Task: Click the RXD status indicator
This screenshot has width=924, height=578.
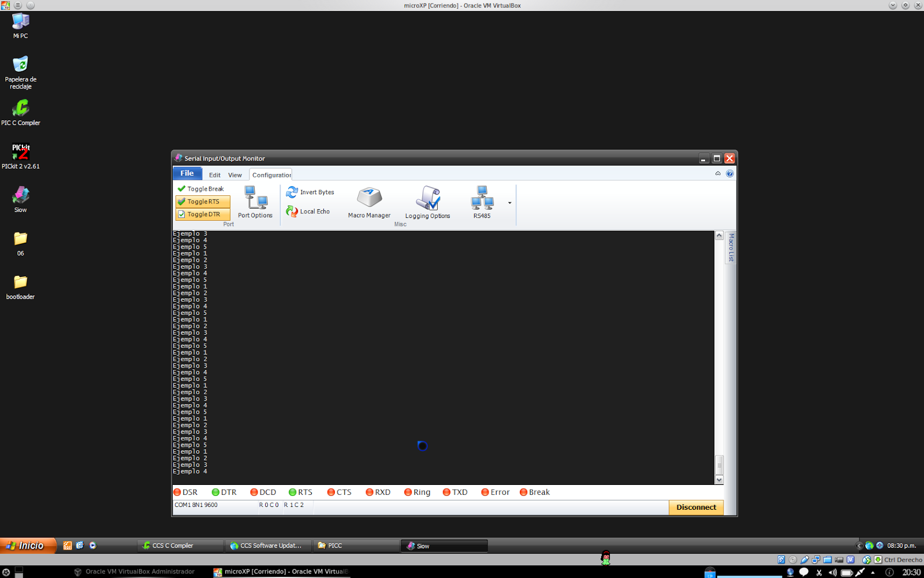Action: click(x=378, y=492)
